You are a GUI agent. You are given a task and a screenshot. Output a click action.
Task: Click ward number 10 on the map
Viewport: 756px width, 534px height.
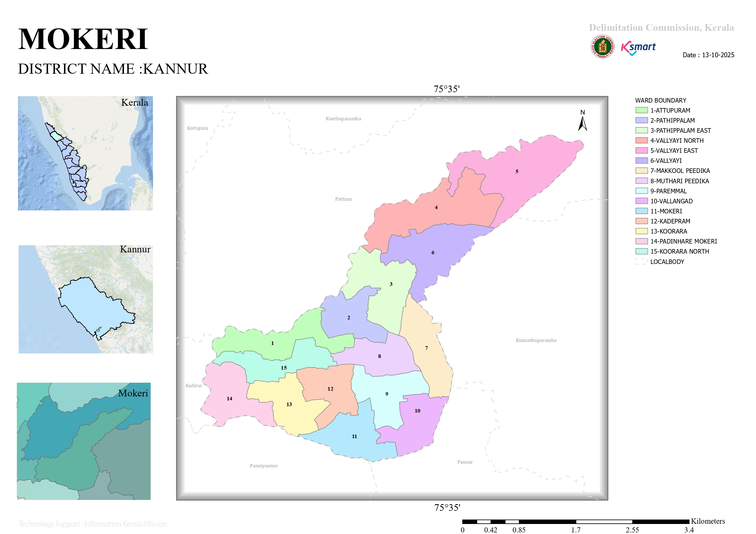click(417, 411)
